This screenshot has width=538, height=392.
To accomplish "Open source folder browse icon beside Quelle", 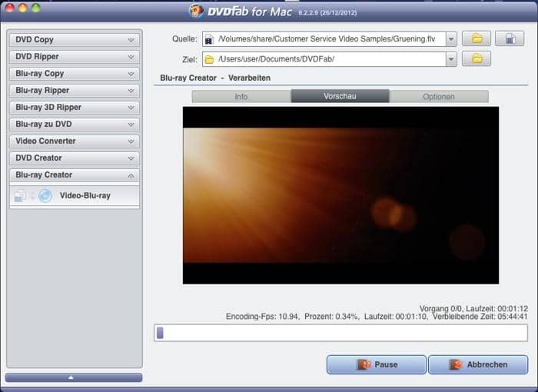I will [x=477, y=38].
